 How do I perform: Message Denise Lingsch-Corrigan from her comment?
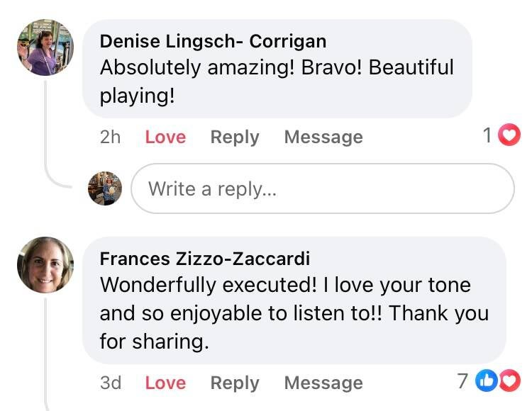click(x=323, y=137)
